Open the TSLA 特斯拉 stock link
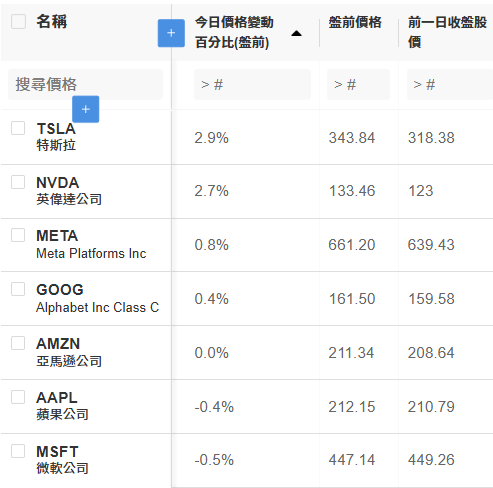The height and width of the screenshot is (488, 493). pos(56,137)
